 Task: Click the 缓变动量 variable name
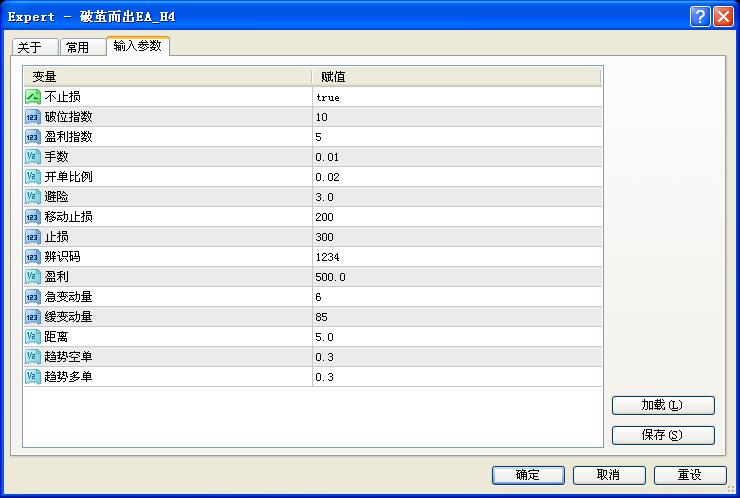tap(68, 317)
